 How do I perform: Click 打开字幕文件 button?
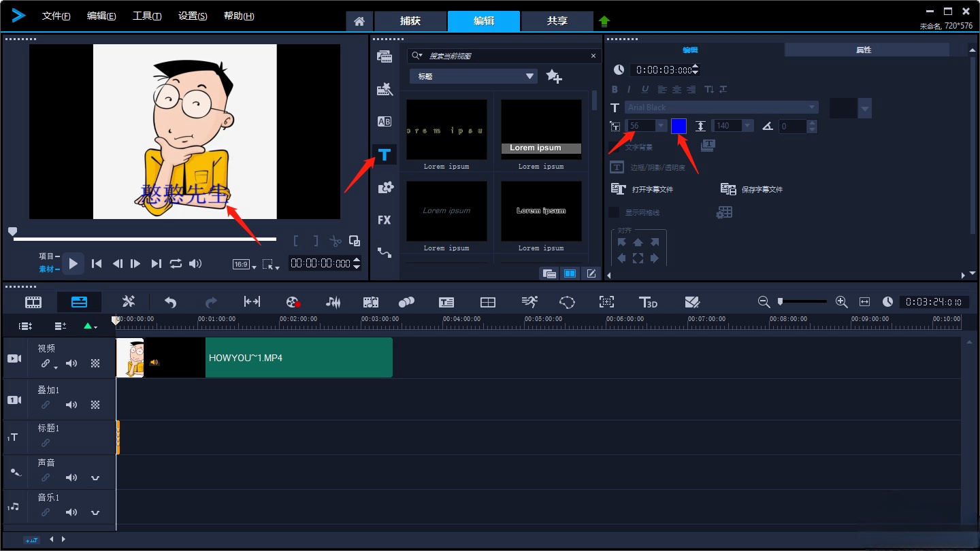pos(642,189)
